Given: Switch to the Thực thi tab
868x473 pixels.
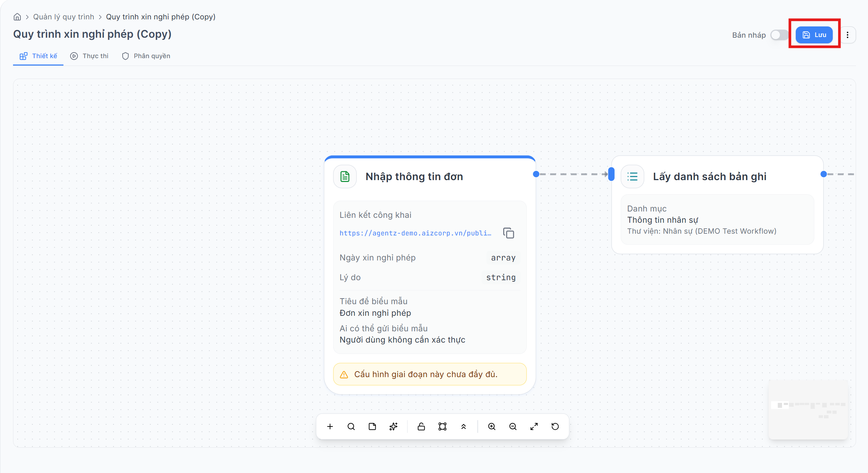Looking at the screenshot, I should point(89,56).
